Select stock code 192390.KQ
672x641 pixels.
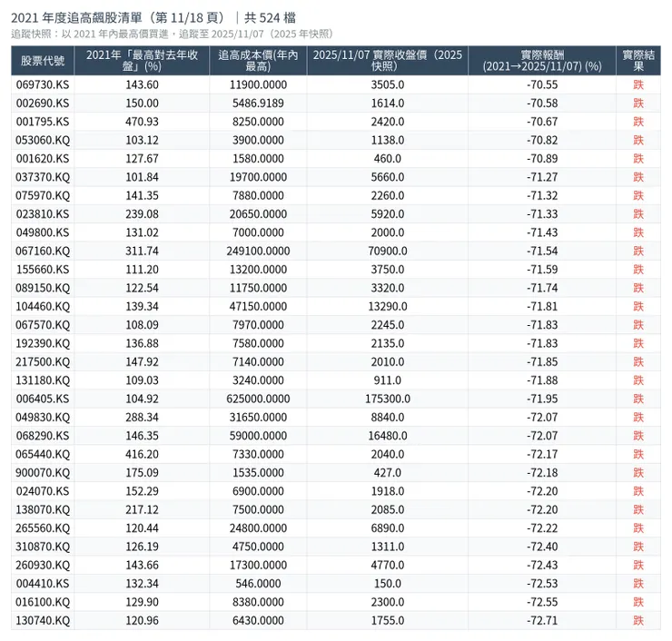[43, 343]
